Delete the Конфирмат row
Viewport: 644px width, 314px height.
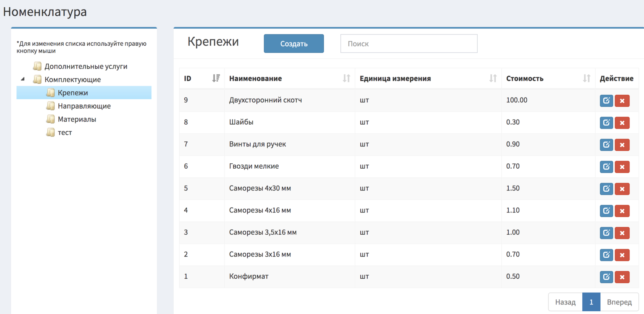click(622, 277)
